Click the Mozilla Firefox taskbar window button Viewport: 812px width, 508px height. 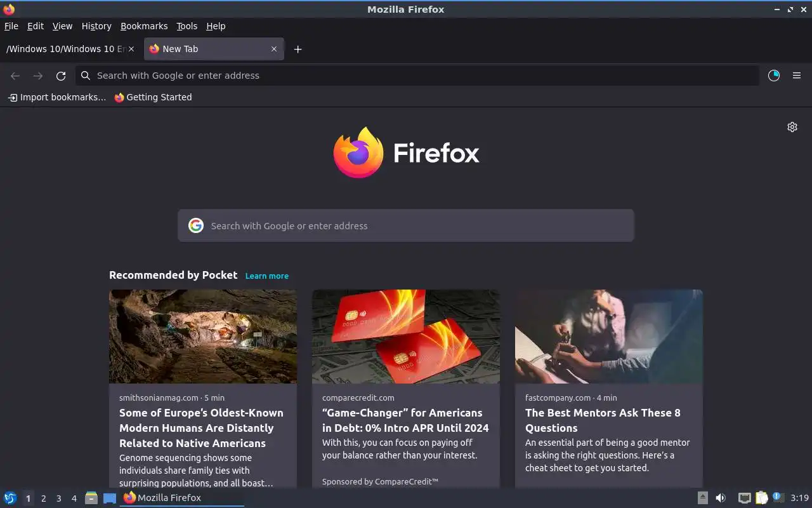[x=182, y=498]
